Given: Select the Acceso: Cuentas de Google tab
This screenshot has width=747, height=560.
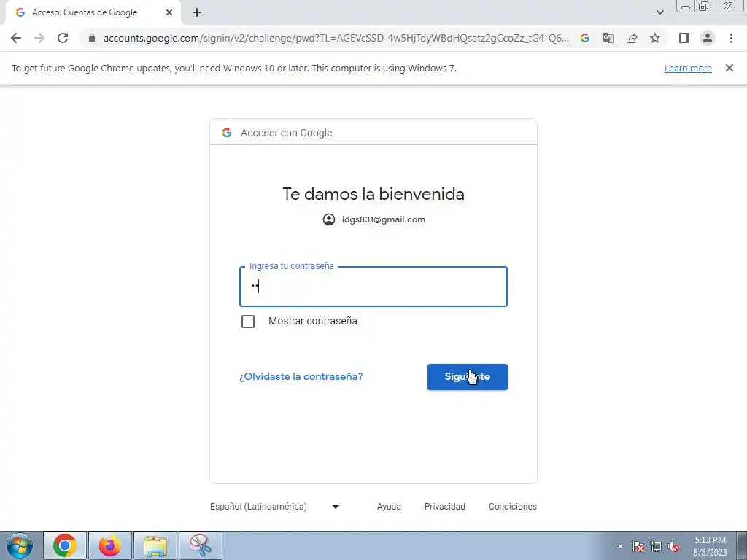Looking at the screenshot, I should click(93, 13).
